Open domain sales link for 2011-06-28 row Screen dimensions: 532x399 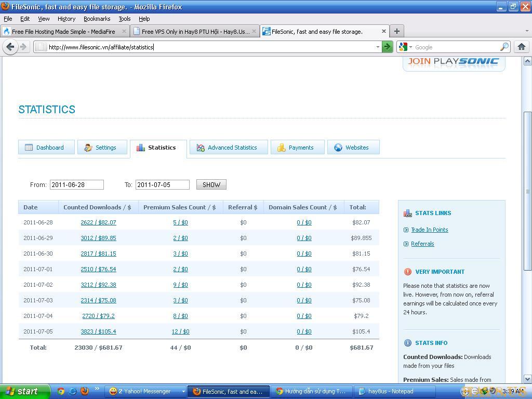[304, 222]
